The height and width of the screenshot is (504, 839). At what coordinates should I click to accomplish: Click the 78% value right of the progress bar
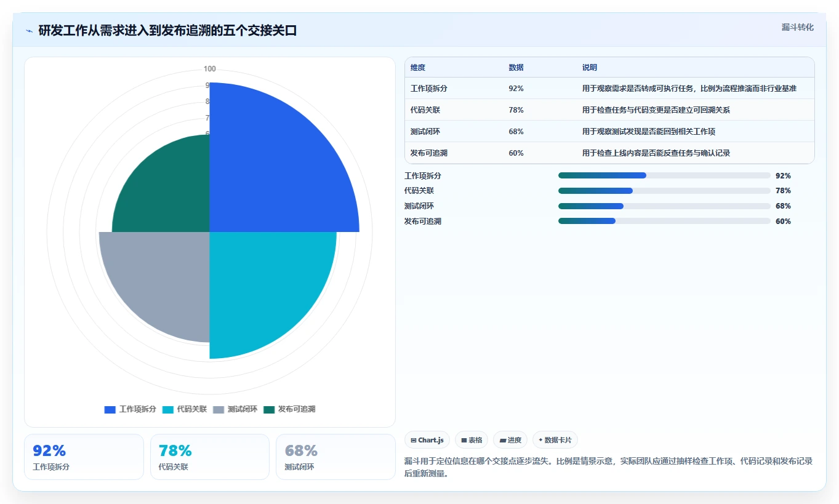coord(783,191)
